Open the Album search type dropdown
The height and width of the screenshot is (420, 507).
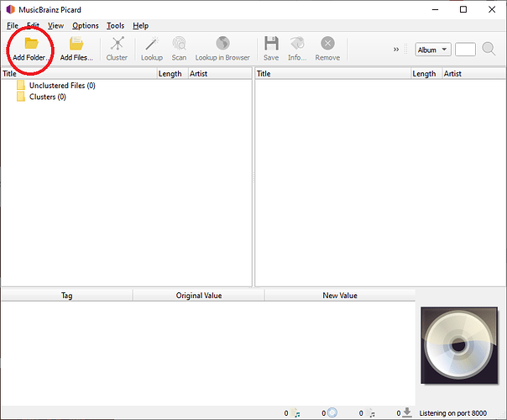433,50
